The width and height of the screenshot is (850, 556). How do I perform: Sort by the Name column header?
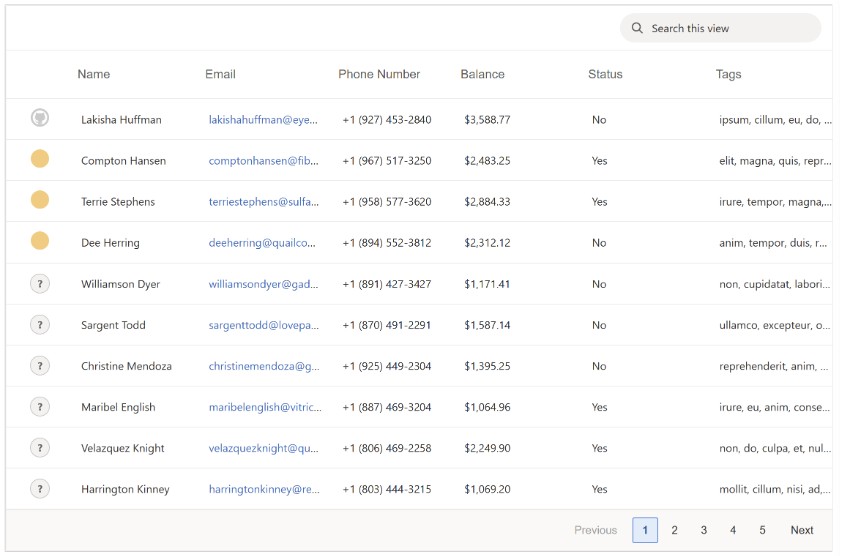(94, 74)
